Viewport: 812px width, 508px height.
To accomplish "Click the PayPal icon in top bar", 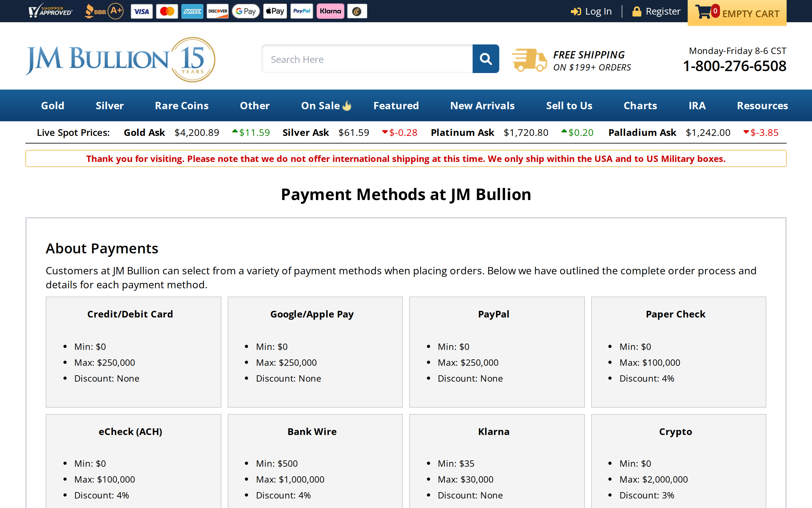I will pos(302,11).
